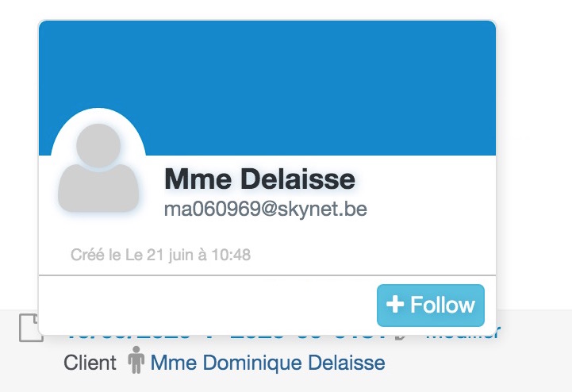
Task: Click the person icon beside Client
Action: pos(136,359)
